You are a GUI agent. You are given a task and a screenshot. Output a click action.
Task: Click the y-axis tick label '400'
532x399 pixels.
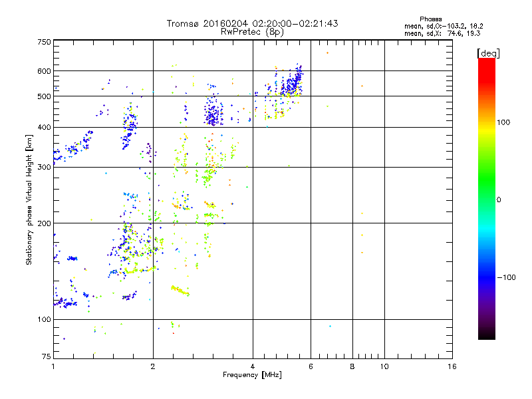point(44,127)
